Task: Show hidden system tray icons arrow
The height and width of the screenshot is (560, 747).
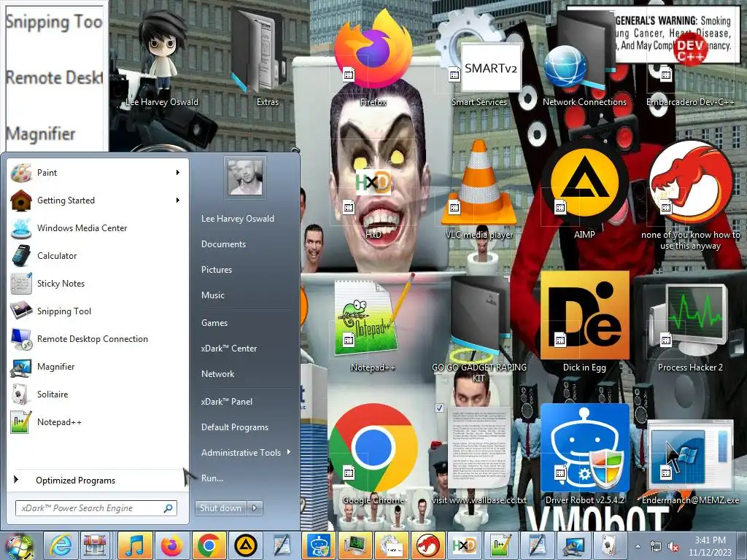Action: tap(638, 546)
